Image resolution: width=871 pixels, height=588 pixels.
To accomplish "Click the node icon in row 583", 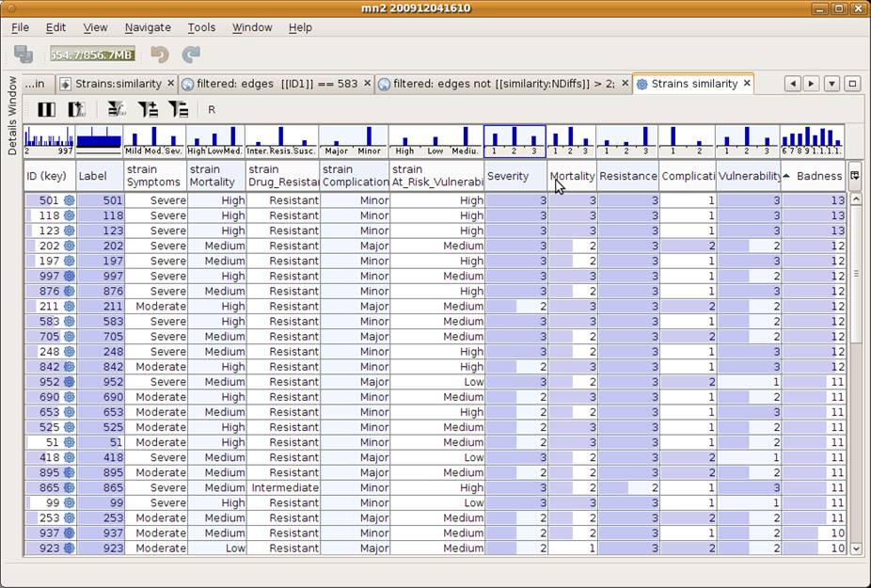I will pos(69,321).
